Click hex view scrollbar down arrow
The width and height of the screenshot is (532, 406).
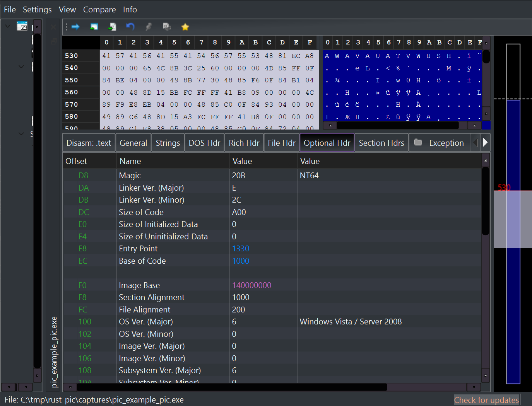pyautogui.click(x=486, y=114)
